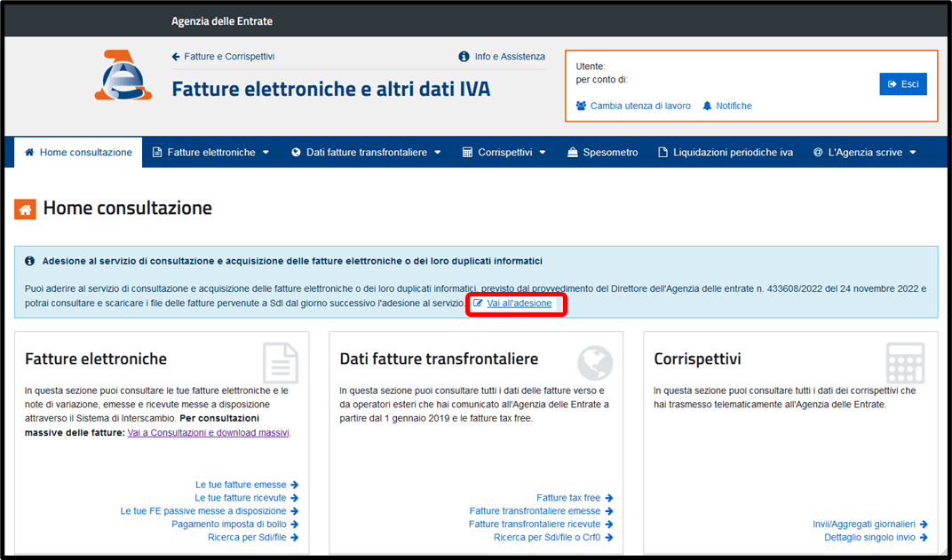
Task: Click the document icon in Fatture elettroniche card
Action: coord(281,363)
